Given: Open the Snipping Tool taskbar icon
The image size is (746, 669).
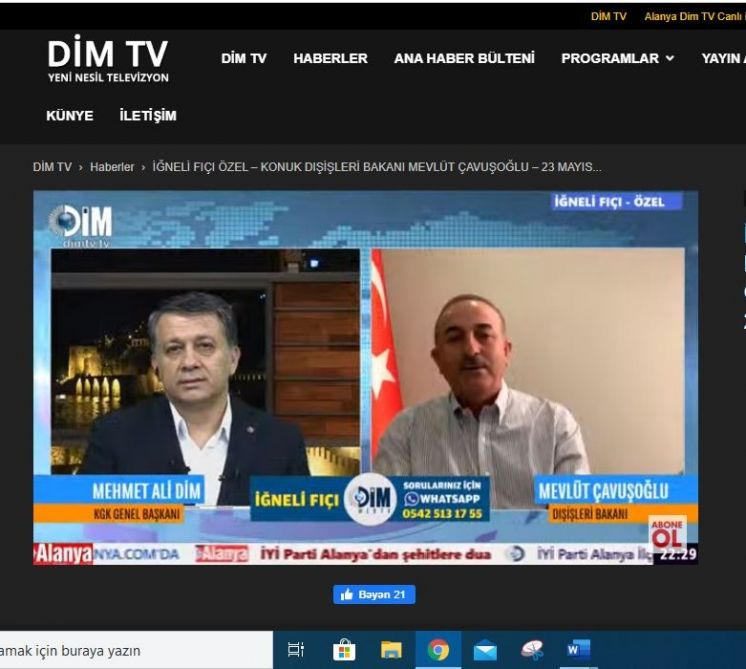Looking at the screenshot, I should coord(532,650).
